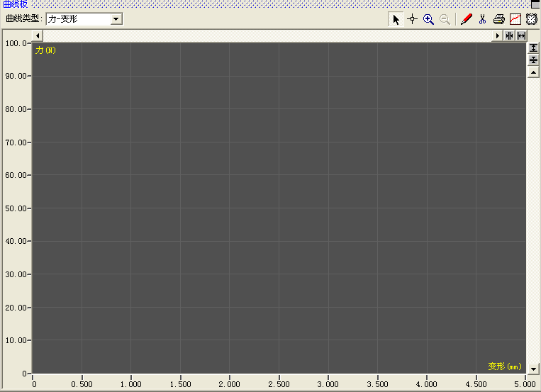Click the 1.000 x-axis value
This screenshot has width=541, height=392.
(130, 384)
